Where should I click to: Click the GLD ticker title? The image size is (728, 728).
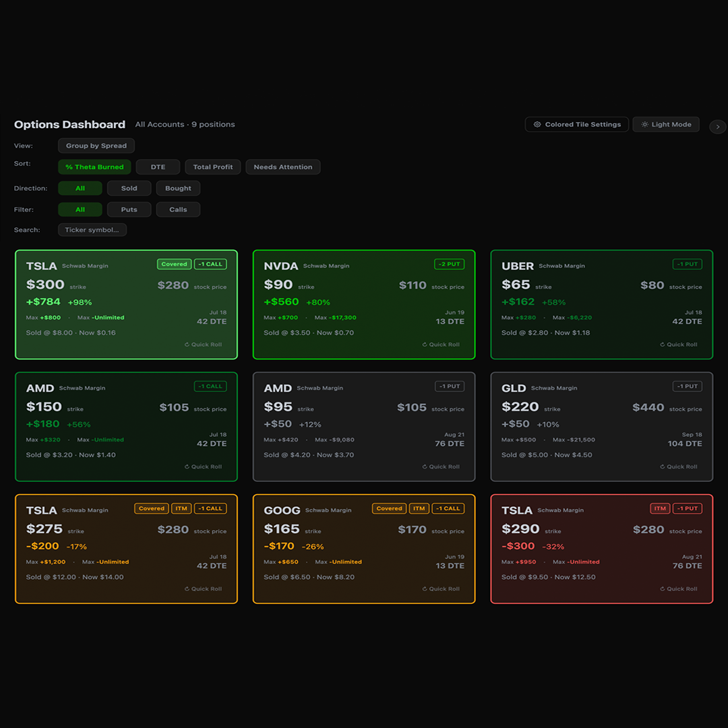pyautogui.click(x=514, y=388)
